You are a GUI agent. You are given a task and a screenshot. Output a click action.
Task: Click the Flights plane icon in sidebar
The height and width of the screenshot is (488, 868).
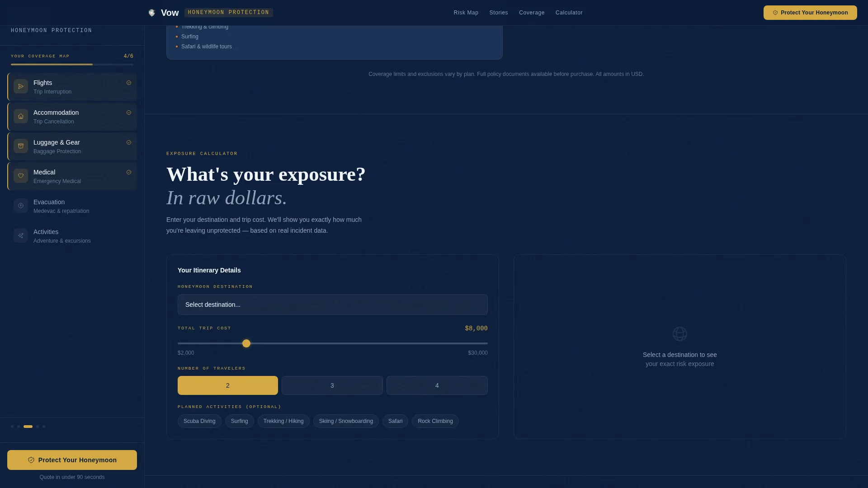[21, 86]
